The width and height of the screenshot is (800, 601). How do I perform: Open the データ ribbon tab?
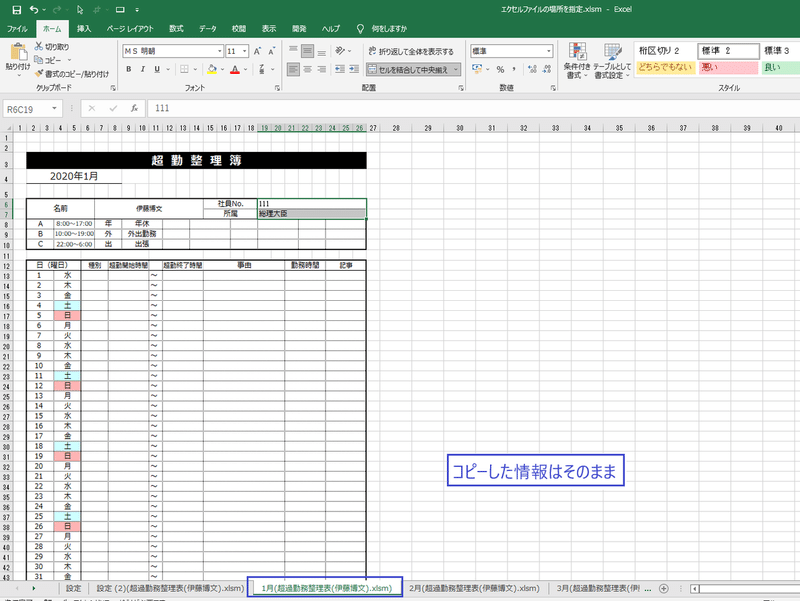208,29
